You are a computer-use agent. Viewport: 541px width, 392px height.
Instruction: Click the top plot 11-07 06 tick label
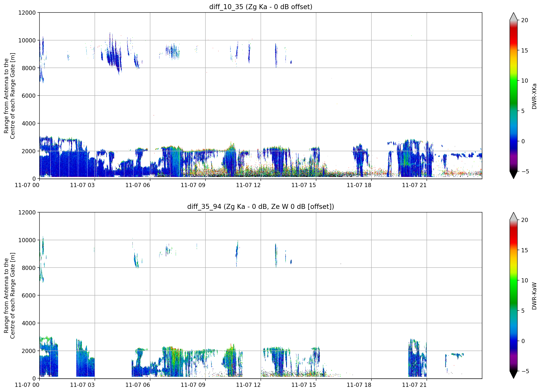[138, 185]
